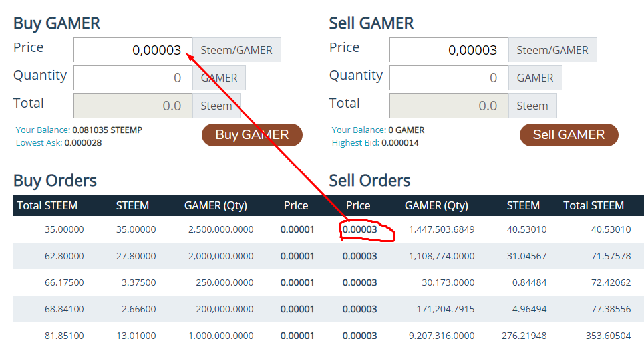Click buy order Total STEEM 62.80000
The height and width of the screenshot is (339, 644).
[64, 256]
